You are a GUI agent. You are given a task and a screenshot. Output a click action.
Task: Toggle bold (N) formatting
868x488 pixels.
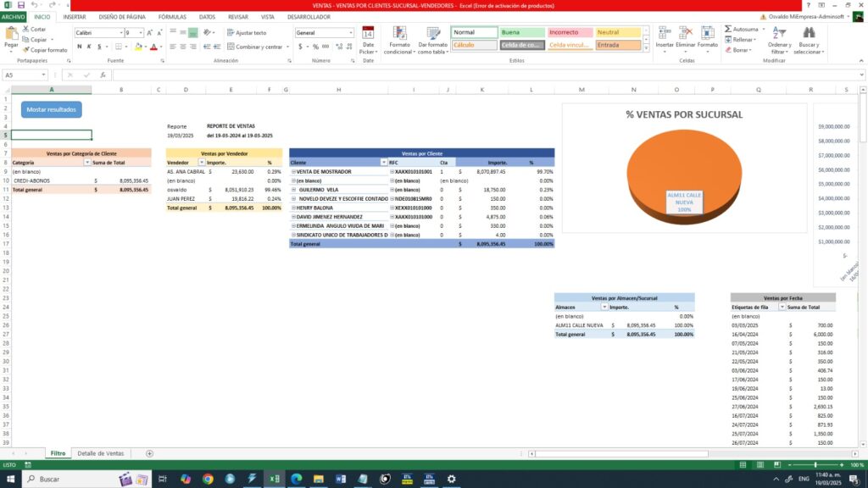79,47
